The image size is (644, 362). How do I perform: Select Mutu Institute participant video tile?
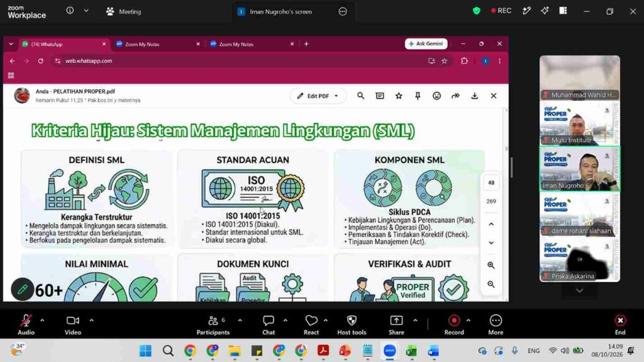pos(579,123)
